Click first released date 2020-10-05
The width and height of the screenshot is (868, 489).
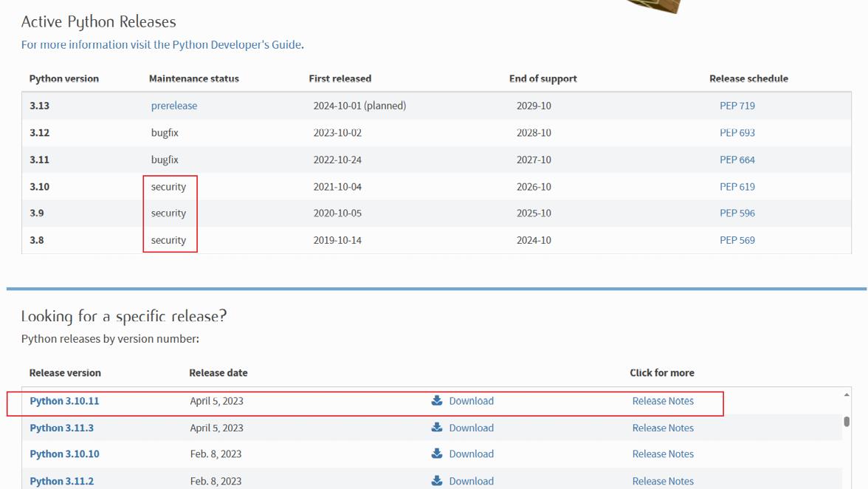point(337,213)
